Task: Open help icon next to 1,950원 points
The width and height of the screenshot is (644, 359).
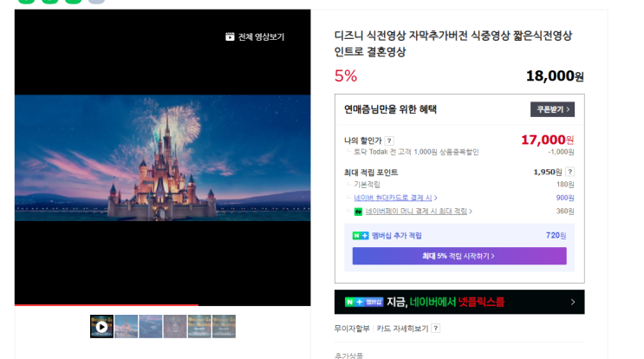Action: [x=569, y=172]
